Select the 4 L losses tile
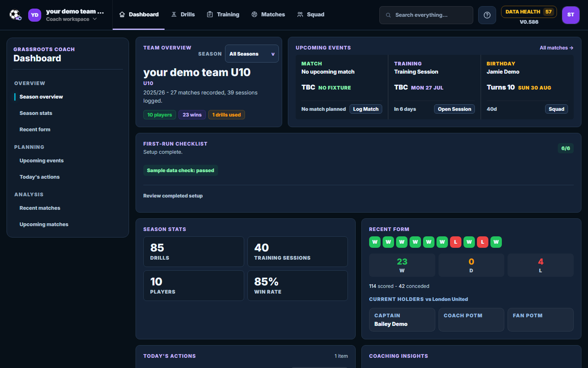This screenshot has width=588, height=368. 541,265
